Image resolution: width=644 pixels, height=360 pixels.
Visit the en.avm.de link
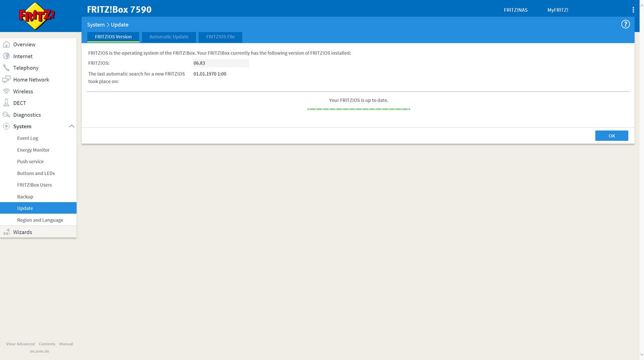40,351
